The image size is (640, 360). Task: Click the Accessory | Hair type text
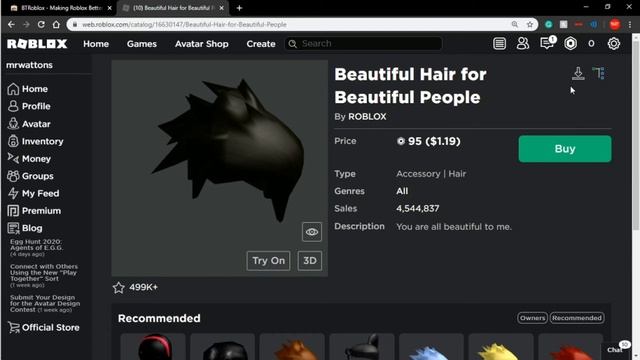pos(431,174)
